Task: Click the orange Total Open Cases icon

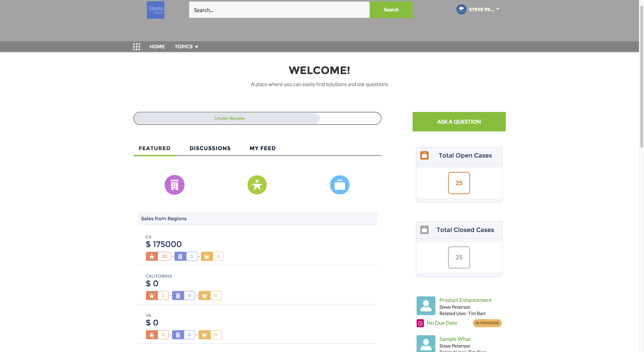Action: [x=424, y=155]
